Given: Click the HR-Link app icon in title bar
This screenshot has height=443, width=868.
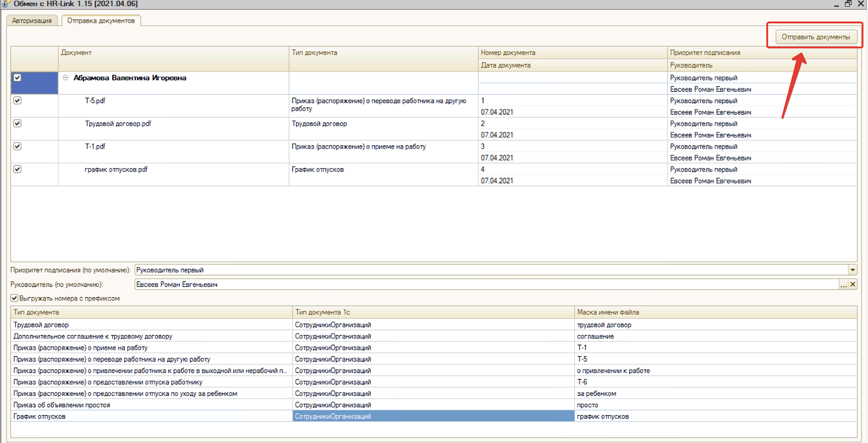Looking at the screenshot, I should pos(5,4).
